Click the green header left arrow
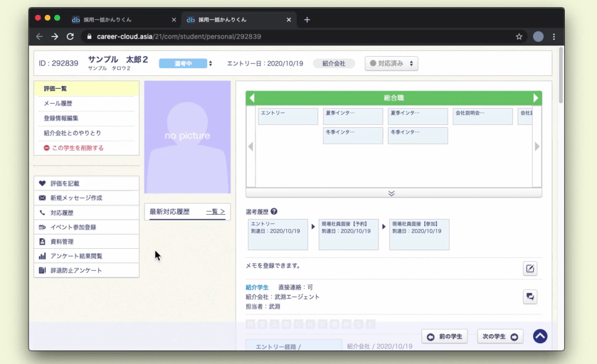Screen dimensions: 597x364 (x=252, y=98)
